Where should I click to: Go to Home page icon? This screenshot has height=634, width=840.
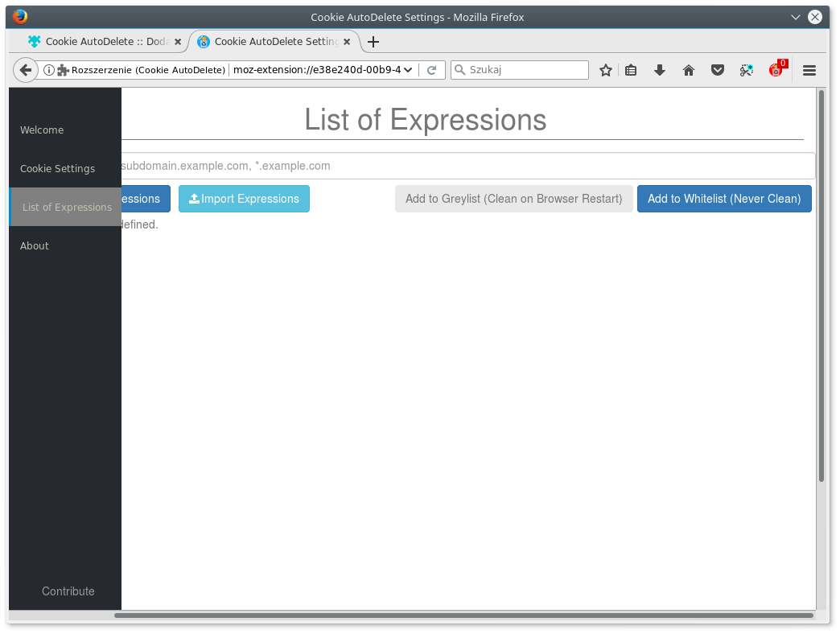689,70
